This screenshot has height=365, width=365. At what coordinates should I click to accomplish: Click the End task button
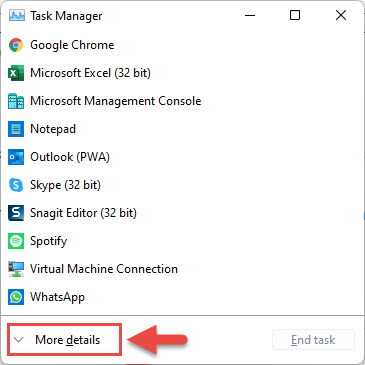click(x=313, y=340)
